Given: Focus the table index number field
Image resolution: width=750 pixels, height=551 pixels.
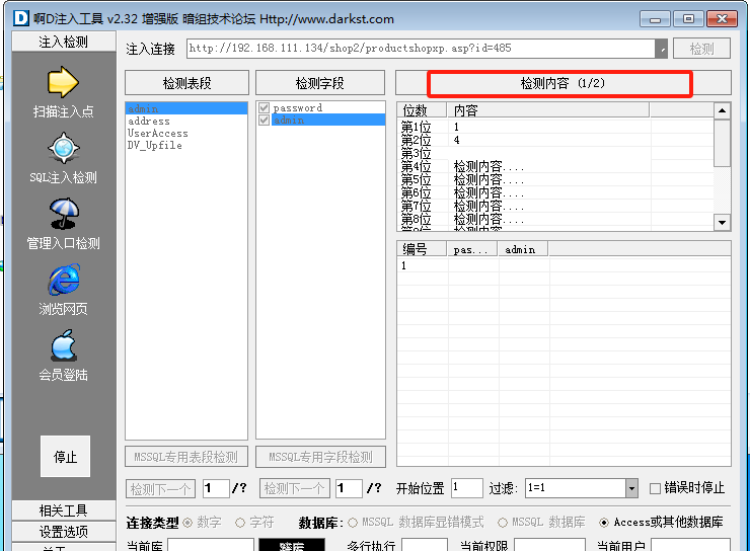Looking at the screenshot, I should pos(216,488).
